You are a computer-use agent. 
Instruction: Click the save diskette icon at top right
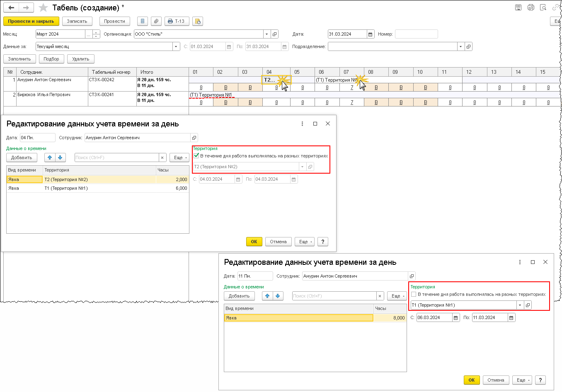pos(518,7)
